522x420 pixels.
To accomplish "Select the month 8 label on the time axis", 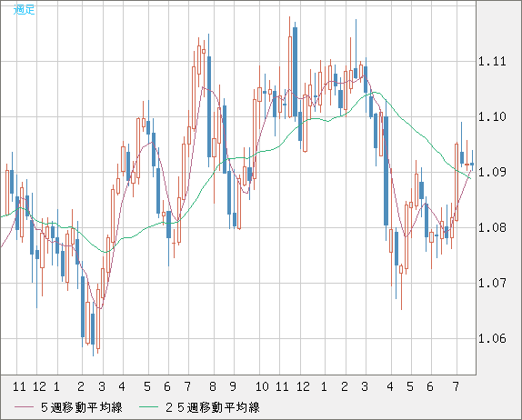I will [x=213, y=386].
